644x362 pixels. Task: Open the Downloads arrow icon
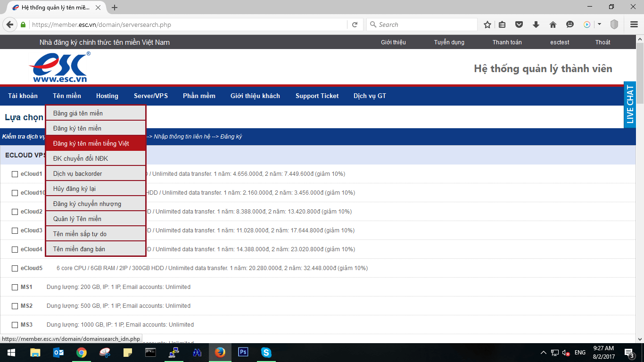coord(536,25)
